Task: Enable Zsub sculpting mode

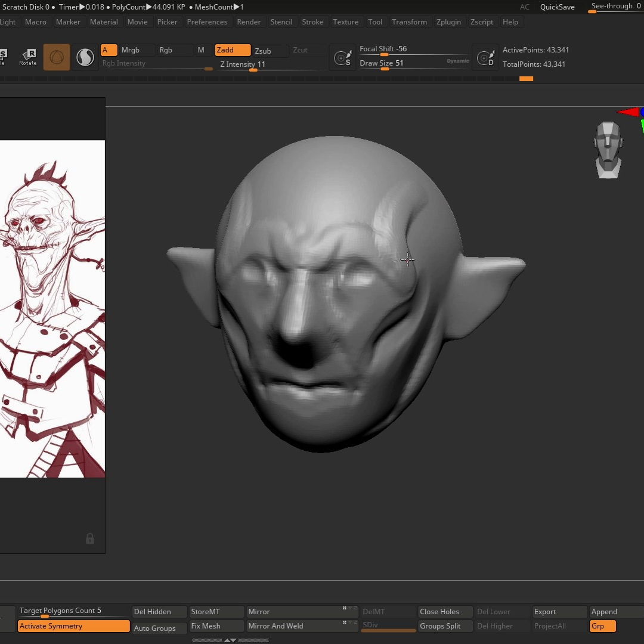Action: (264, 51)
